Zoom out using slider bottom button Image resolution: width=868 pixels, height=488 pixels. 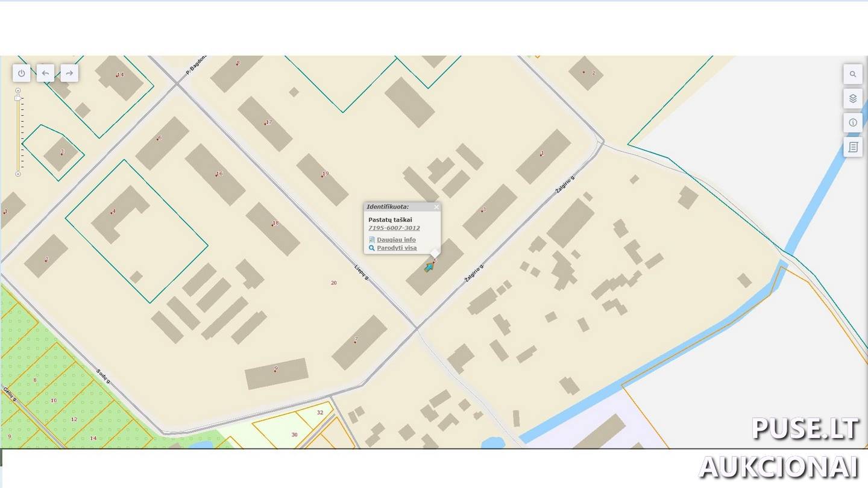[x=18, y=174]
